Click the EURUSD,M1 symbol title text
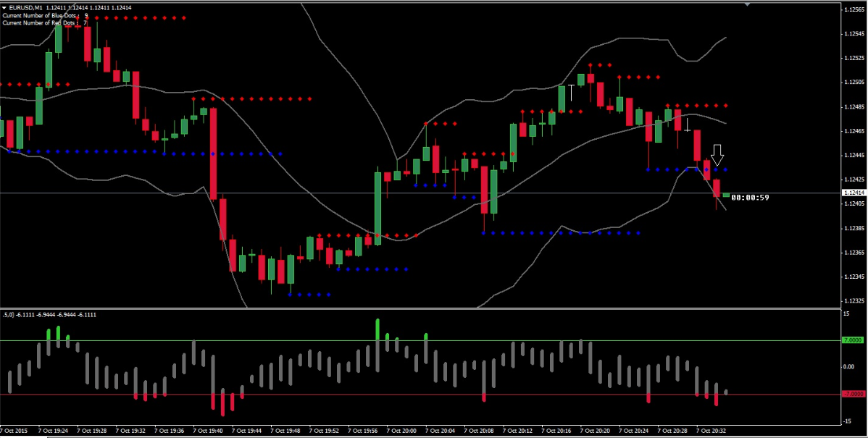868x438 pixels. coord(25,8)
